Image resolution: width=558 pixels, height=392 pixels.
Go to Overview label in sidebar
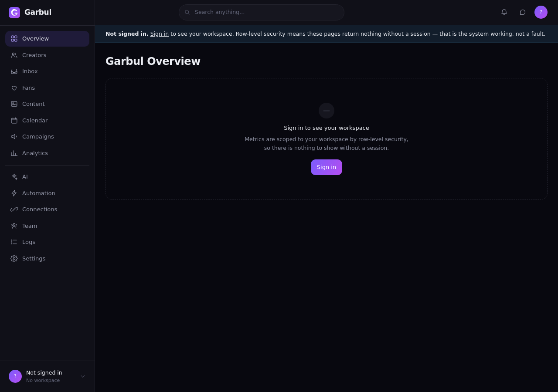pyautogui.click(x=35, y=39)
